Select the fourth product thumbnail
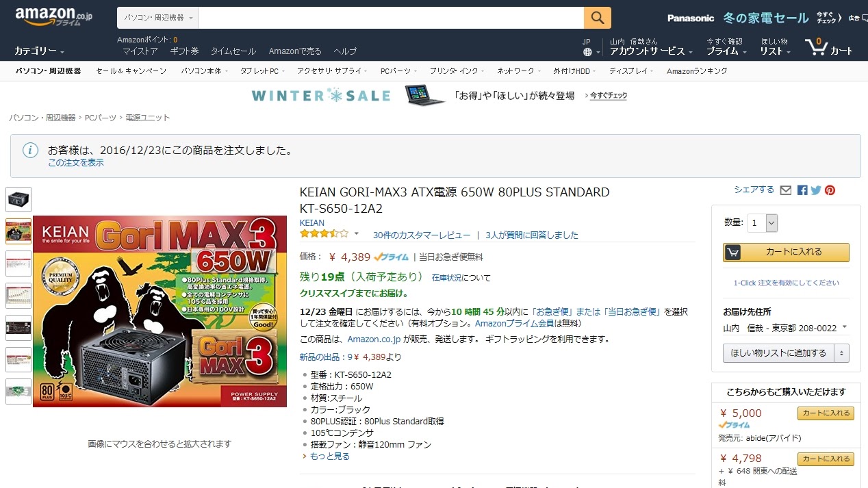The height and width of the screenshot is (488, 868). click(x=18, y=296)
